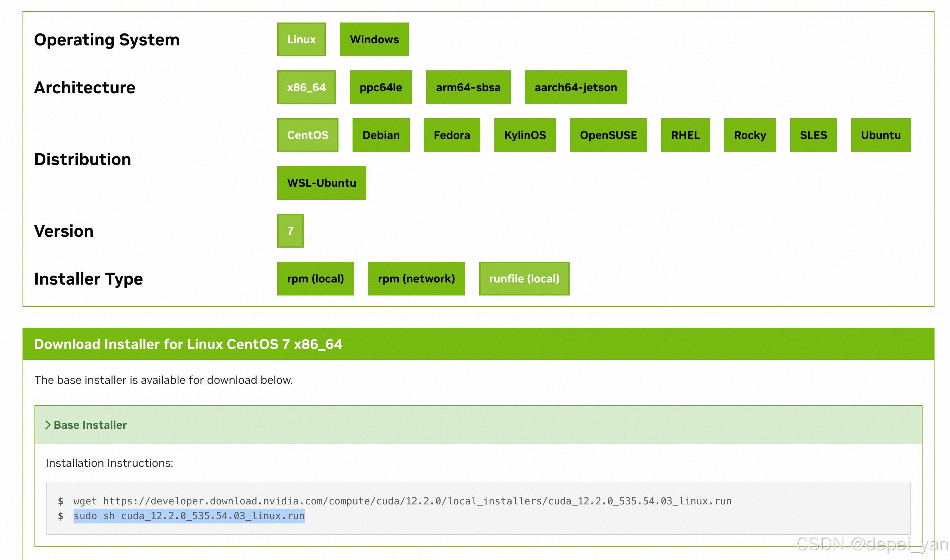Click the Installer Type label
The height and width of the screenshot is (560, 950).
pos(88,279)
